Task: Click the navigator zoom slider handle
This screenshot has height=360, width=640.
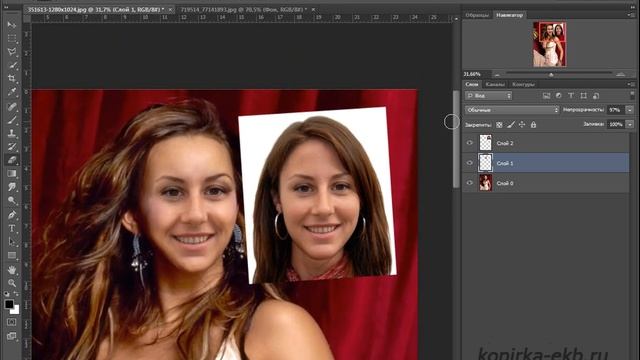Action: 551,75
